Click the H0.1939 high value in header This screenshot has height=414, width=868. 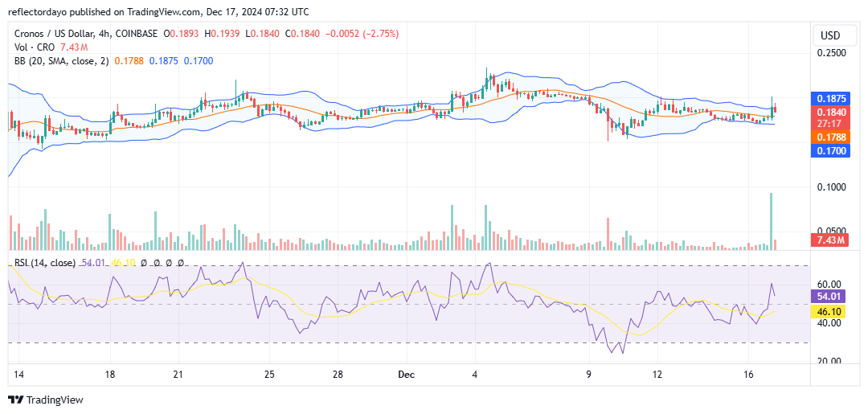point(222,34)
